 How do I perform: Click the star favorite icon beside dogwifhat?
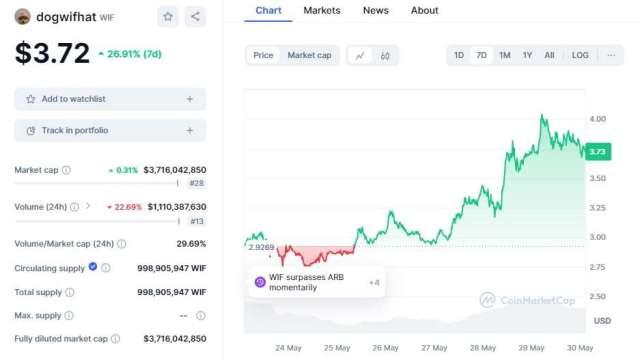click(x=168, y=17)
